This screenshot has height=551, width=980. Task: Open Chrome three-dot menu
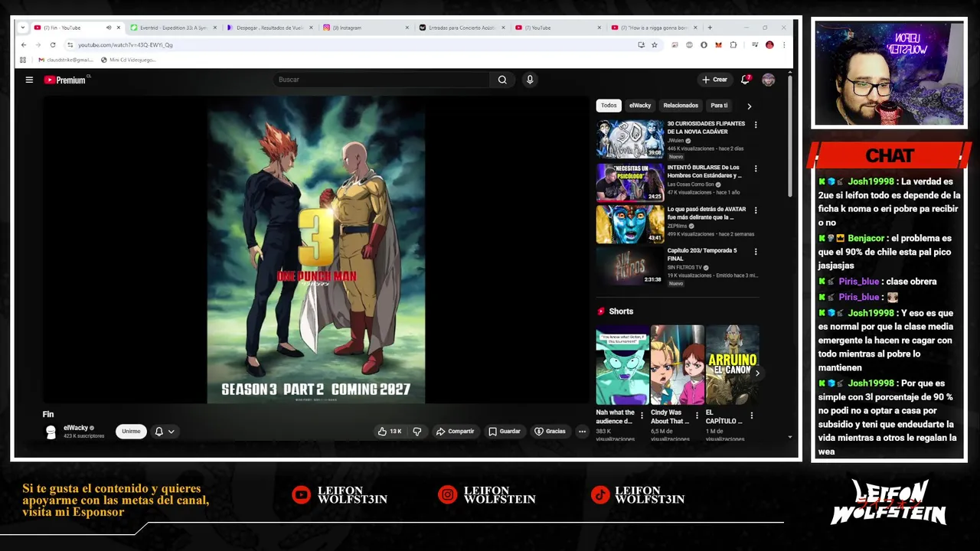click(784, 45)
